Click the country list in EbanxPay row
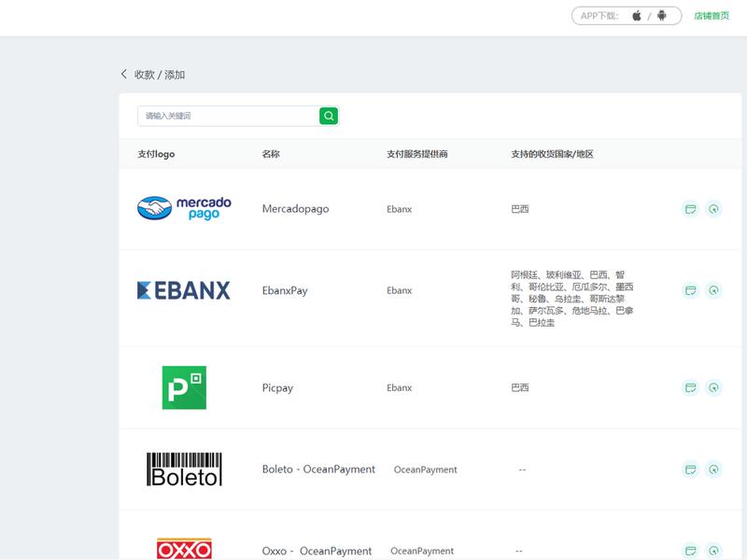The height and width of the screenshot is (560, 747). click(572, 299)
